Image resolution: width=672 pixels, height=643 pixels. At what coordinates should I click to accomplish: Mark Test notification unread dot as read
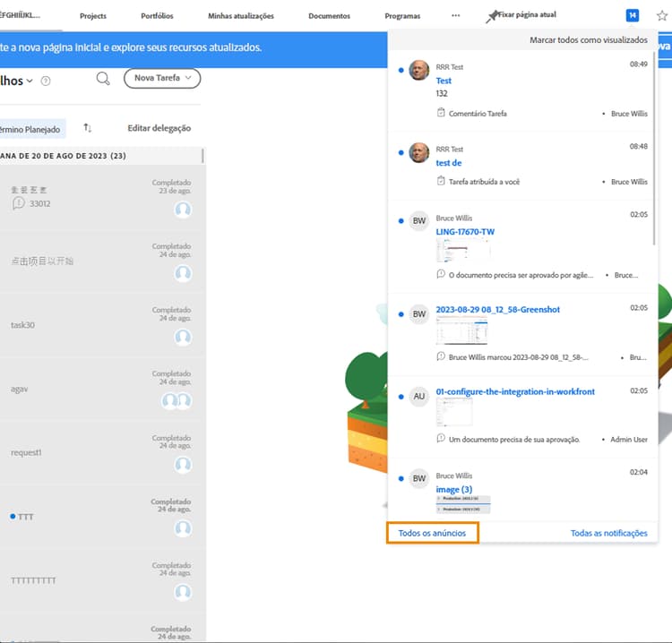click(x=401, y=70)
